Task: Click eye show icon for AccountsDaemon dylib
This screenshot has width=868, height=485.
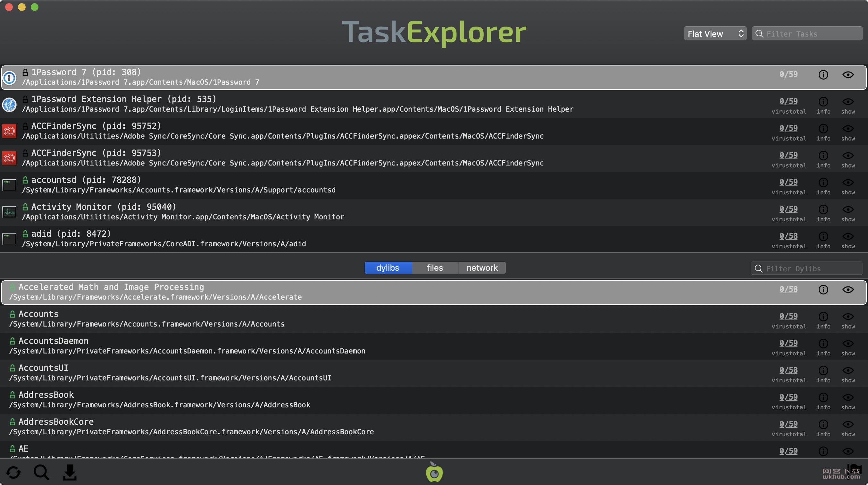Action: [848, 343]
